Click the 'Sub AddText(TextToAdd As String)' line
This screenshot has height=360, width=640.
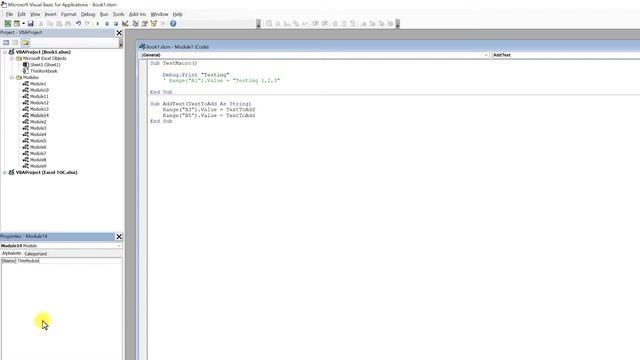pyautogui.click(x=200, y=104)
